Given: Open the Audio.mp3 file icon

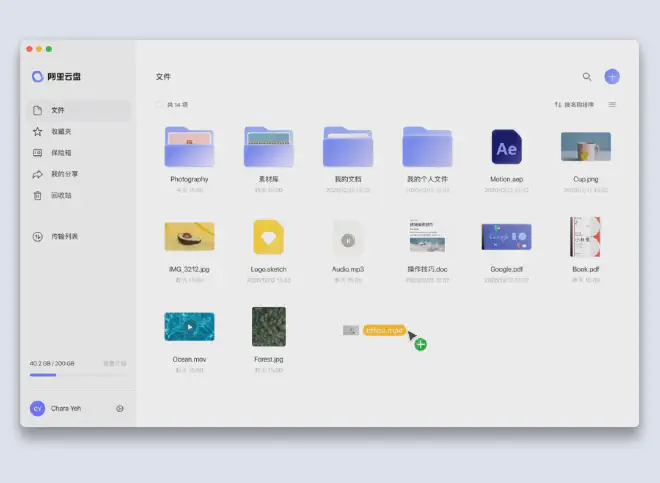Looking at the screenshot, I should (x=348, y=239).
